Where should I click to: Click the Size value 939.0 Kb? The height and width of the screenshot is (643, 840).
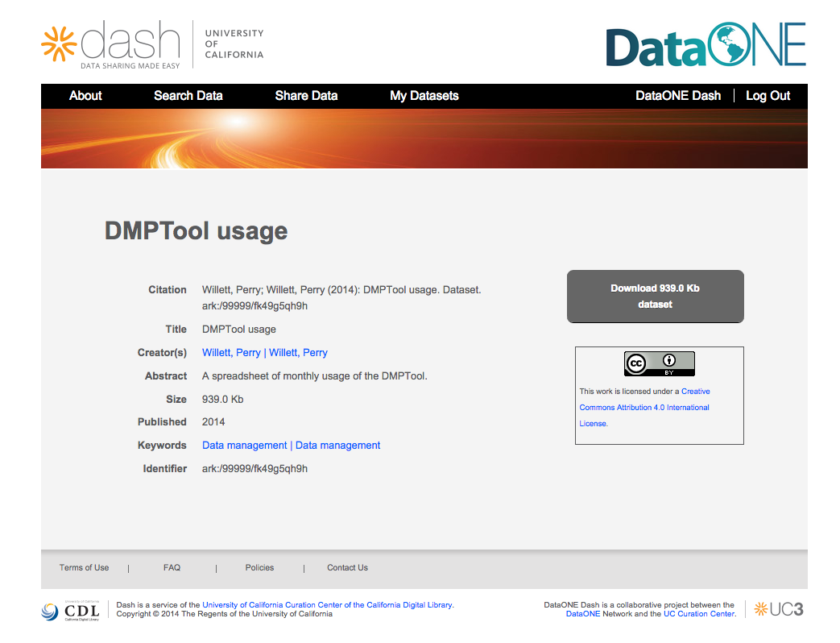[223, 399]
